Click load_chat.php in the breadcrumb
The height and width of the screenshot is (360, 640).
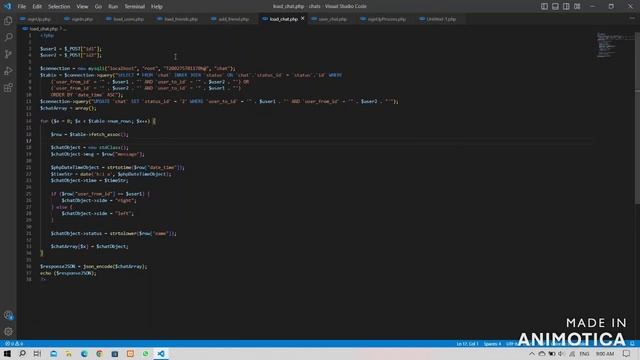tap(44, 29)
